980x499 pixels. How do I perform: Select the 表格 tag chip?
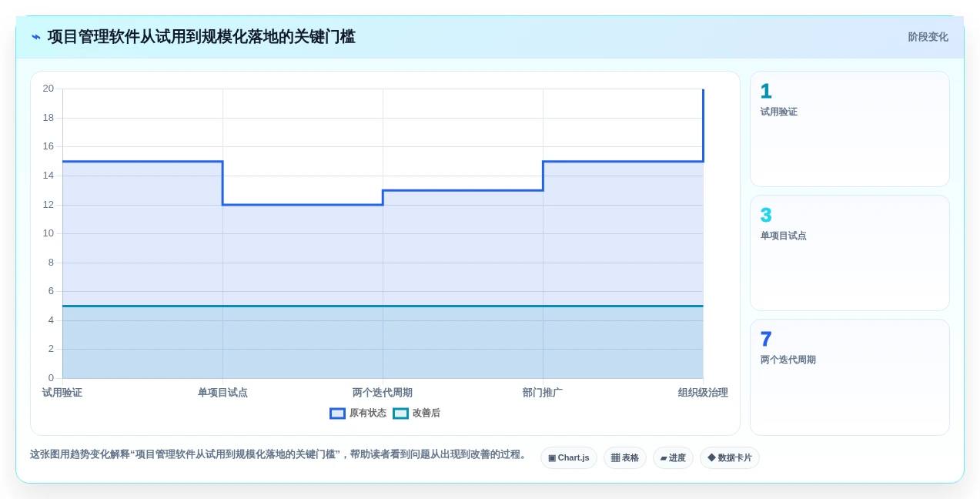coord(625,458)
